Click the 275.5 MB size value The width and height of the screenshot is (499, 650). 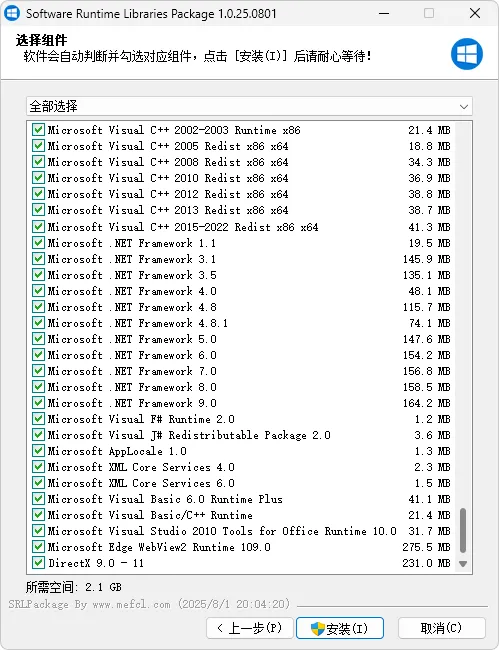point(426,548)
